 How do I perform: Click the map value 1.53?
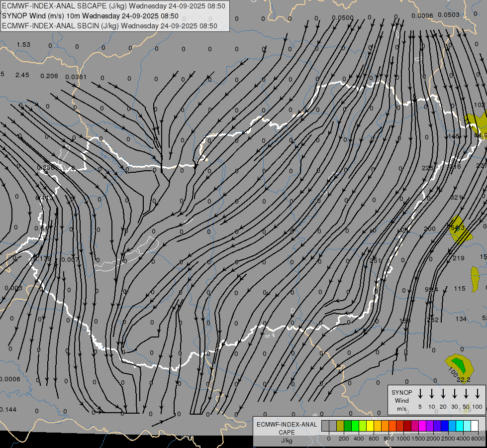pyautogui.click(x=23, y=44)
